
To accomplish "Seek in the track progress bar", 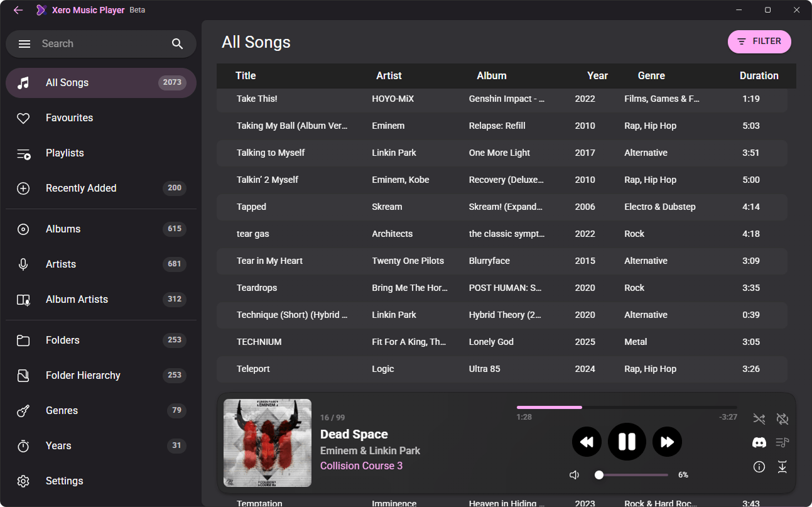I will pos(627,407).
